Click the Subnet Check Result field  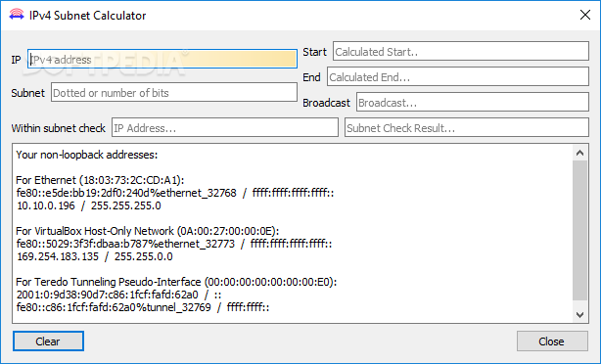tap(467, 127)
